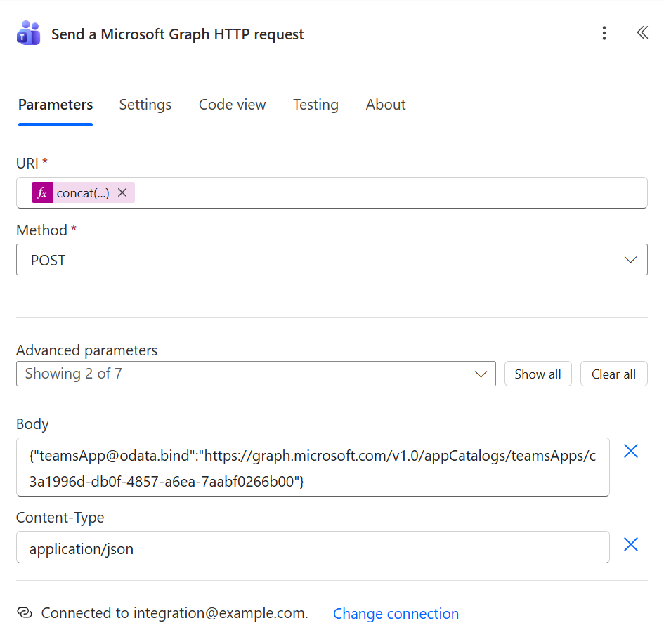
Task: Click the 'URI' field label
Action: (27, 164)
